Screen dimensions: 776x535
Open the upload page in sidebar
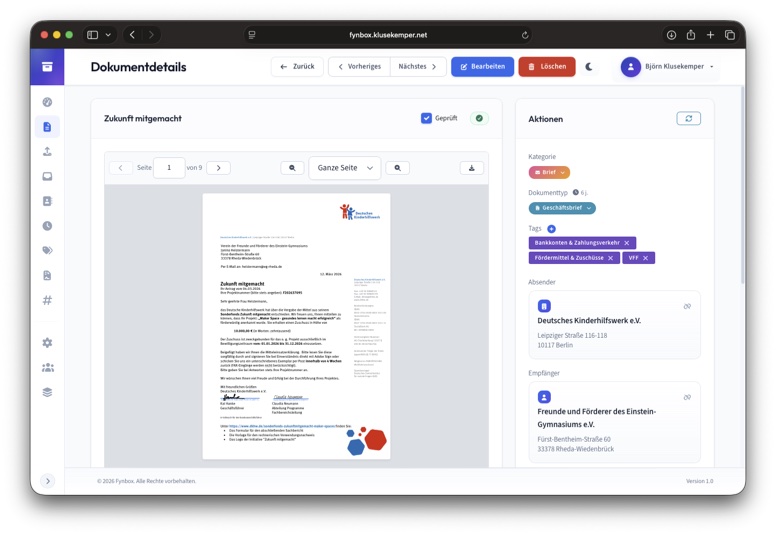pos(47,152)
